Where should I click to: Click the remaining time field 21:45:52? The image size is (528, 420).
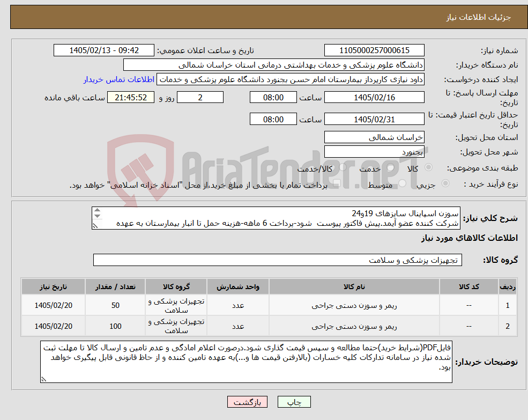[x=131, y=98]
